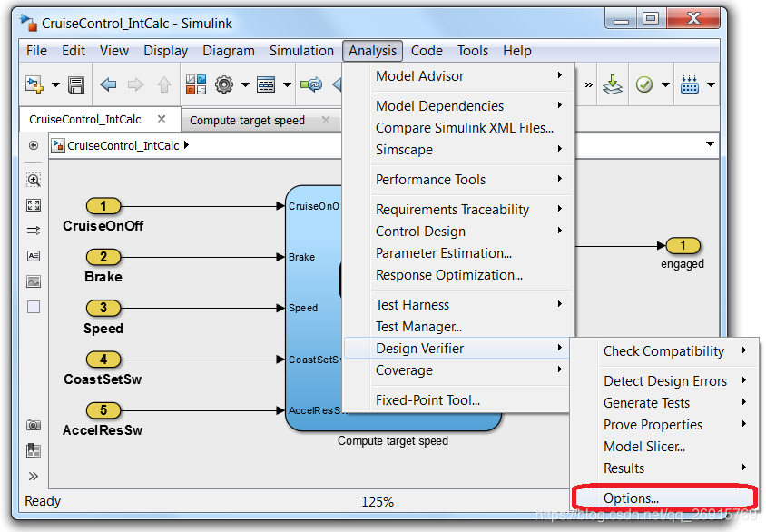Open Check Compatibility submenu
This screenshot has height=532, width=766.
[664, 351]
